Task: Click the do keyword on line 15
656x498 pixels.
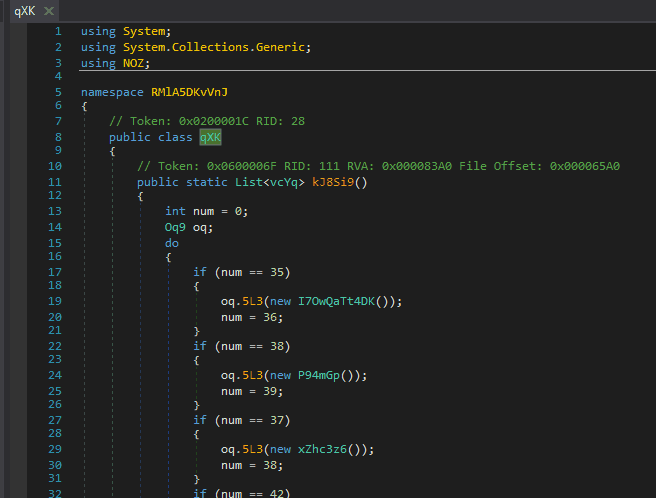Action: [172, 242]
